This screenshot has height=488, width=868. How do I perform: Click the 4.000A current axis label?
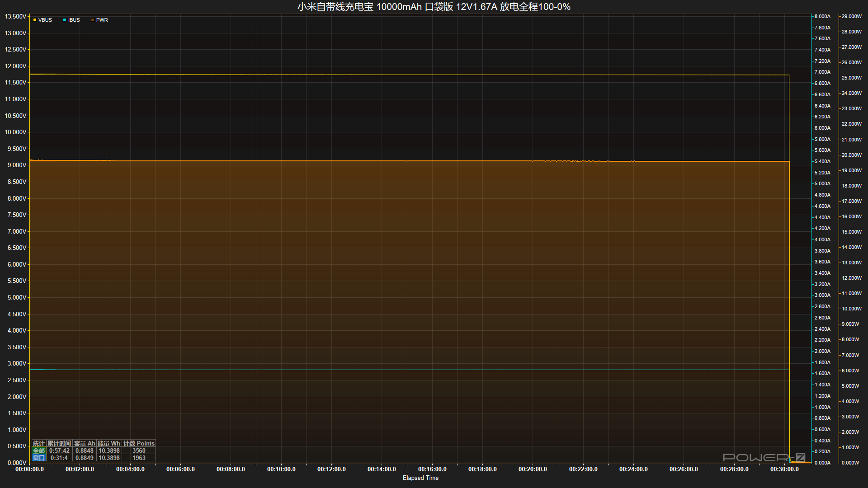[x=822, y=239]
